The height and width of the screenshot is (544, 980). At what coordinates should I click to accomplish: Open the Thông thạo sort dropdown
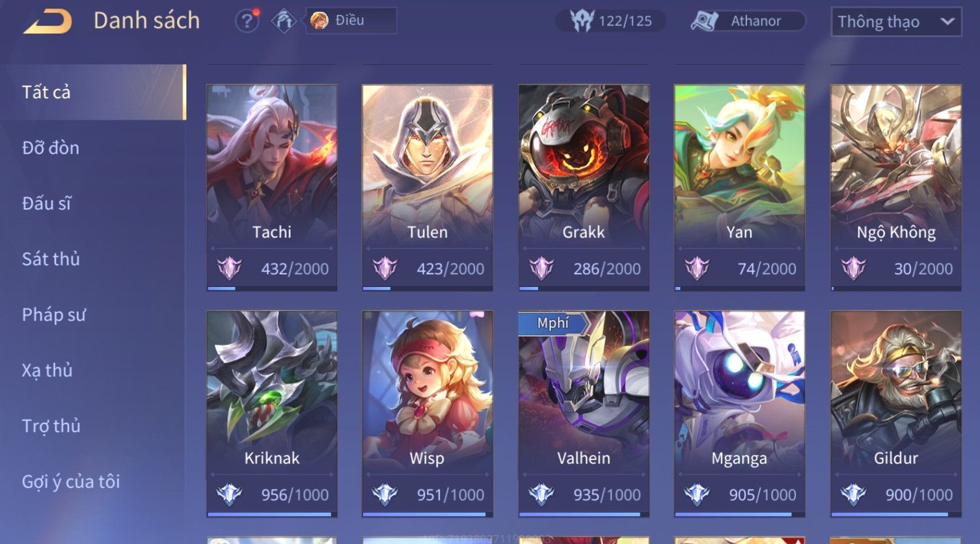coord(896,21)
